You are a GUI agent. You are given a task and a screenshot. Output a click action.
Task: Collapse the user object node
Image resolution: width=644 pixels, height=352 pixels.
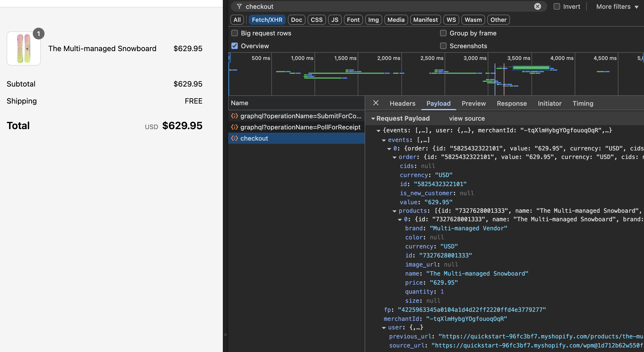pos(384,328)
